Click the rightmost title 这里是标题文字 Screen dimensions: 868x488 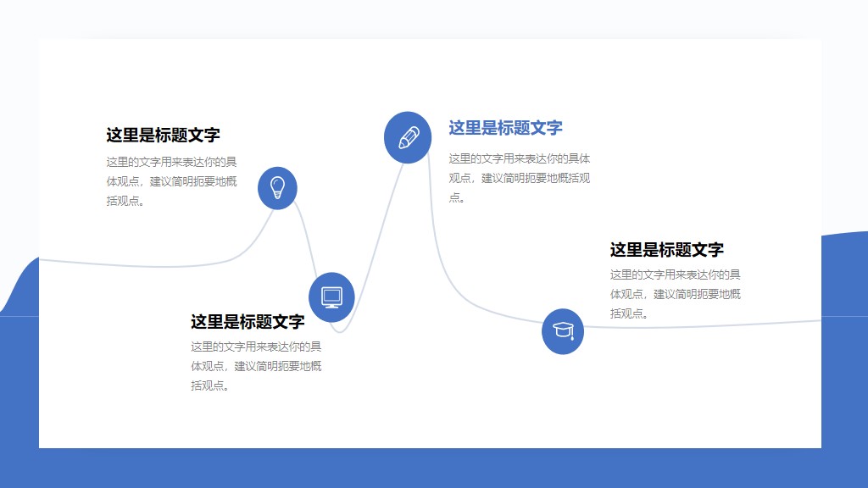(668, 249)
